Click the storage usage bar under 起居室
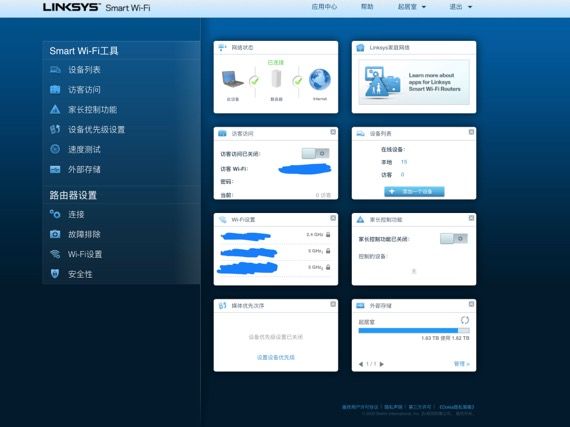 [414, 330]
